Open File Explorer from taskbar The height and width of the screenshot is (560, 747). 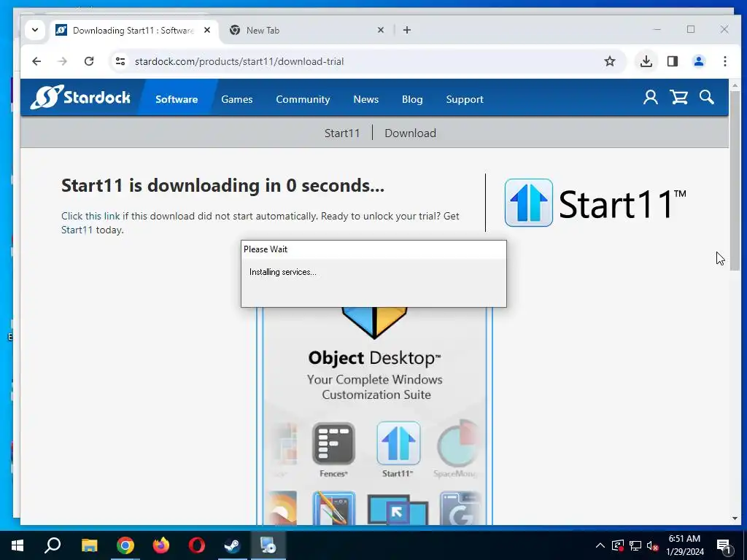pos(89,545)
